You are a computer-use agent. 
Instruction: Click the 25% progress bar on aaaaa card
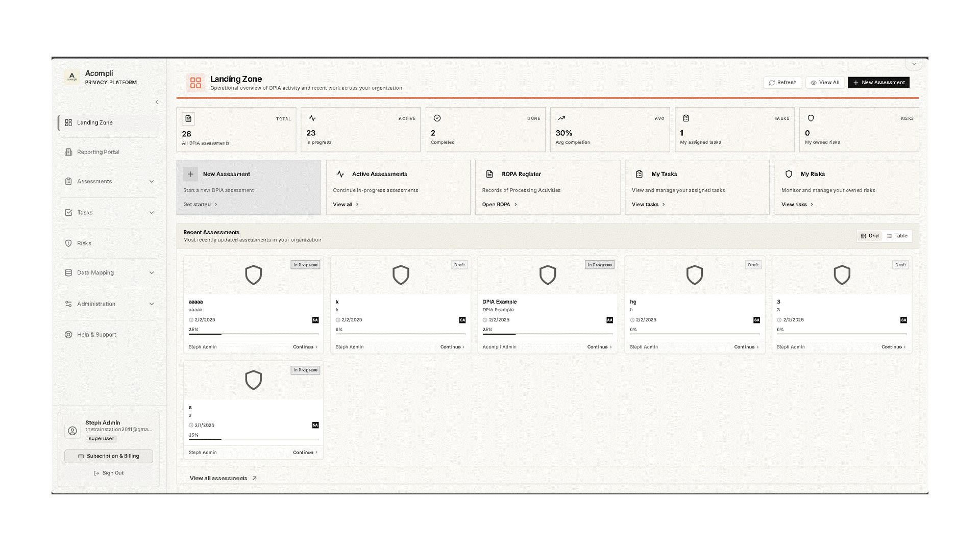pos(254,334)
